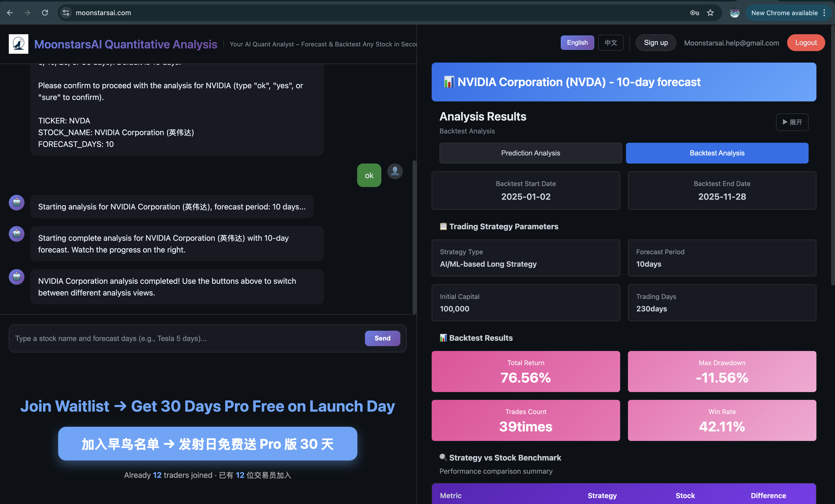Open site information in the address bar
This screenshot has width=835, height=504.
tap(66, 12)
